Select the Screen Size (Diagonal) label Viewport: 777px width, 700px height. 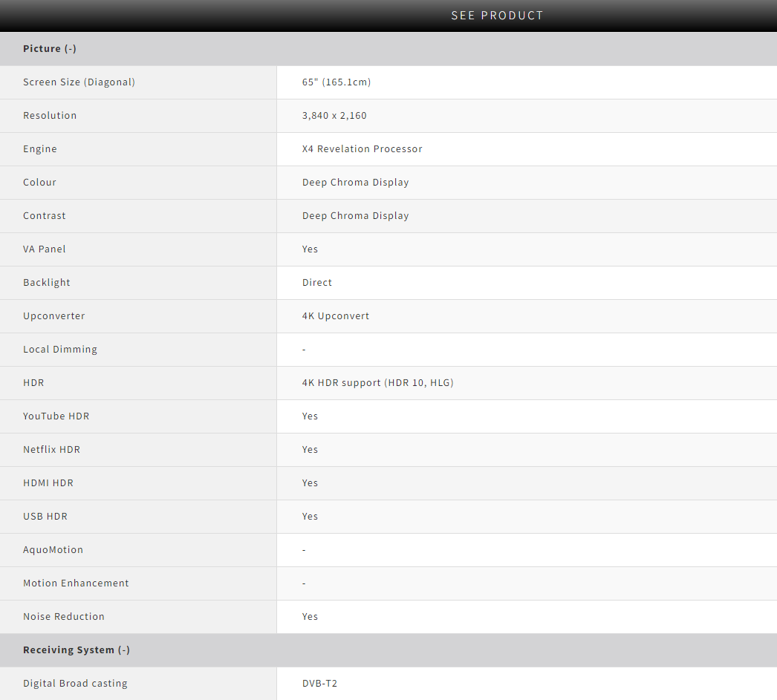[x=79, y=82]
